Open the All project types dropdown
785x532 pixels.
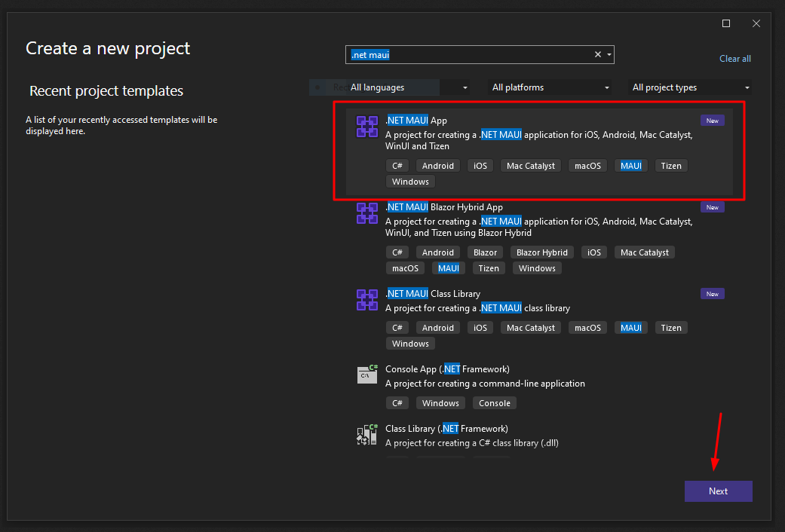pos(689,87)
